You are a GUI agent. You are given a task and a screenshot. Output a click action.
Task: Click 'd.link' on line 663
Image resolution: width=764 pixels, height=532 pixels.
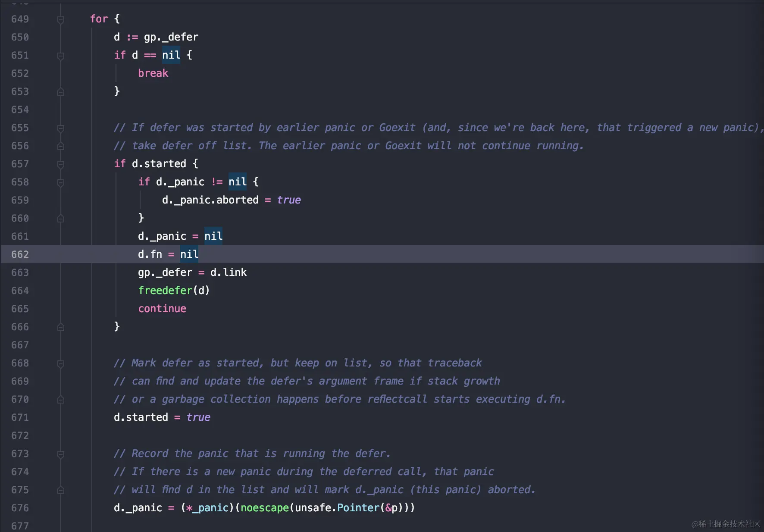(229, 272)
